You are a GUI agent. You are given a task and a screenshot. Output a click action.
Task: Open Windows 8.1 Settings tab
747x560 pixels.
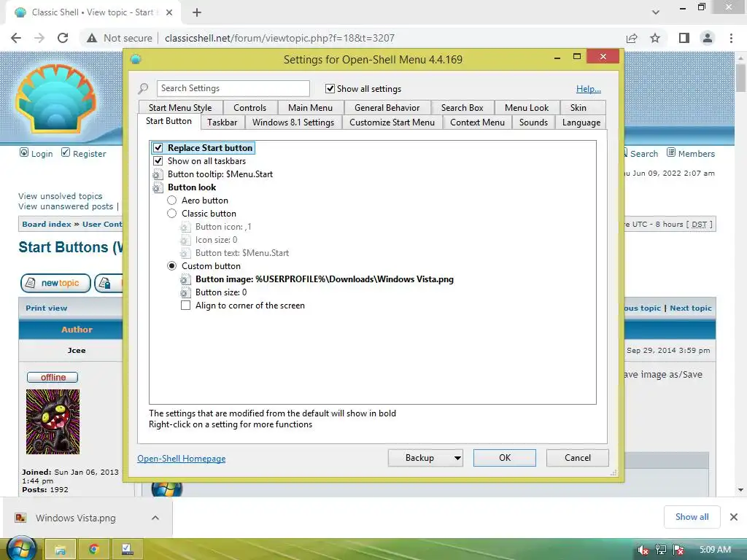pyautogui.click(x=293, y=122)
